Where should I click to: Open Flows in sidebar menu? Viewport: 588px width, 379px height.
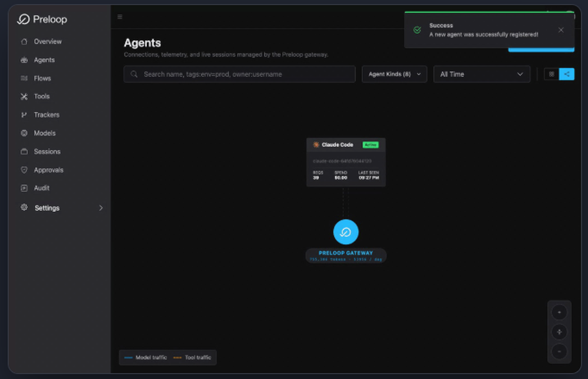tap(42, 78)
